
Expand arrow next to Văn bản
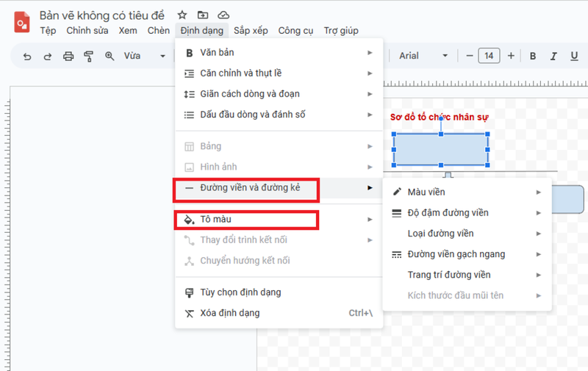pos(370,53)
